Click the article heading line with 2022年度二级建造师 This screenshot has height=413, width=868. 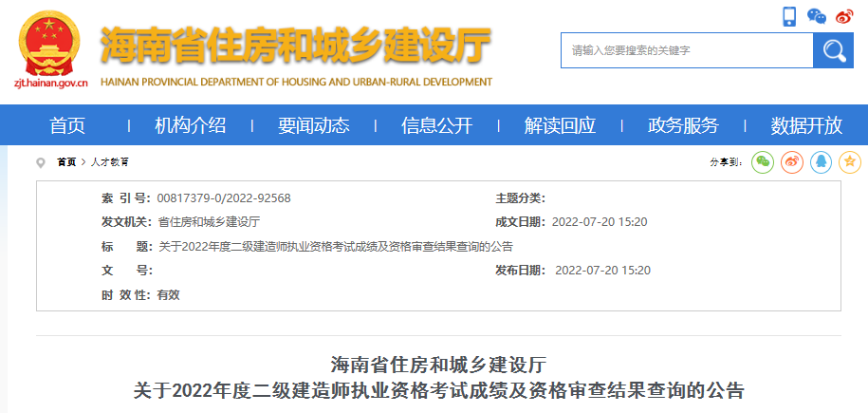coord(439,390)
